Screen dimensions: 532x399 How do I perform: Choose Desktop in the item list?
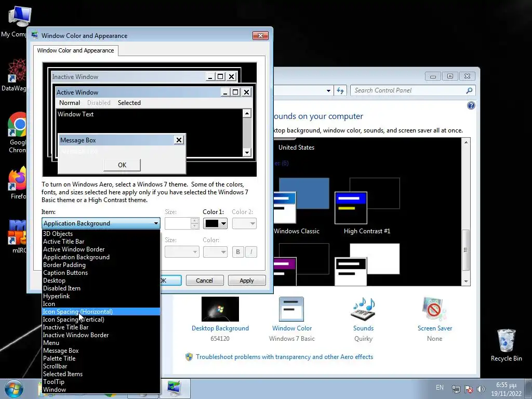point(101,280)
